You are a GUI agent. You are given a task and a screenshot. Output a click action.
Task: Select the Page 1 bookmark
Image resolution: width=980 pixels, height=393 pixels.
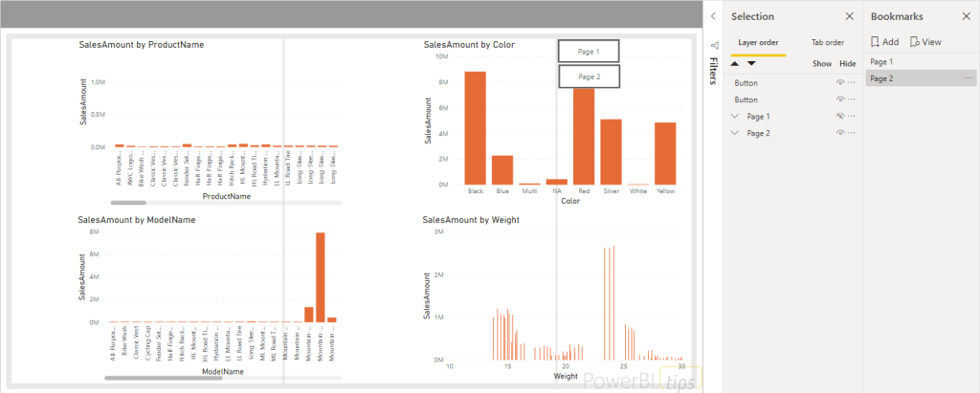[x=881, y=61]
